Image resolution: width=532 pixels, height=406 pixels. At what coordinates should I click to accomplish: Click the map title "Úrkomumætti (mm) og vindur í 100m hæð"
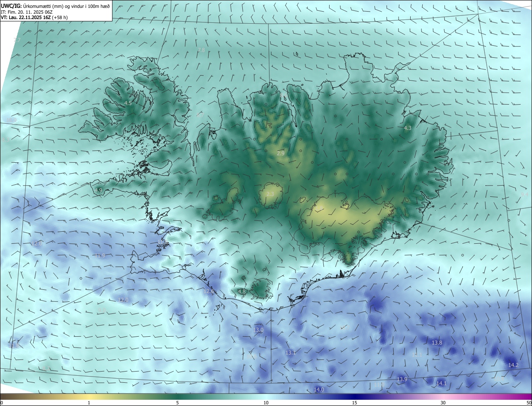[x=66, y=5]
